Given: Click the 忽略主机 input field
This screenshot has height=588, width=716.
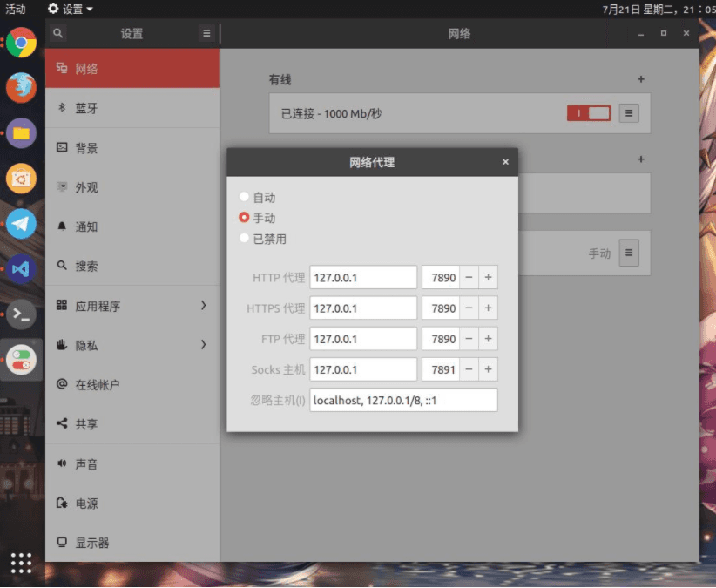Looking at the screenshot, I should tap(403, 400).
